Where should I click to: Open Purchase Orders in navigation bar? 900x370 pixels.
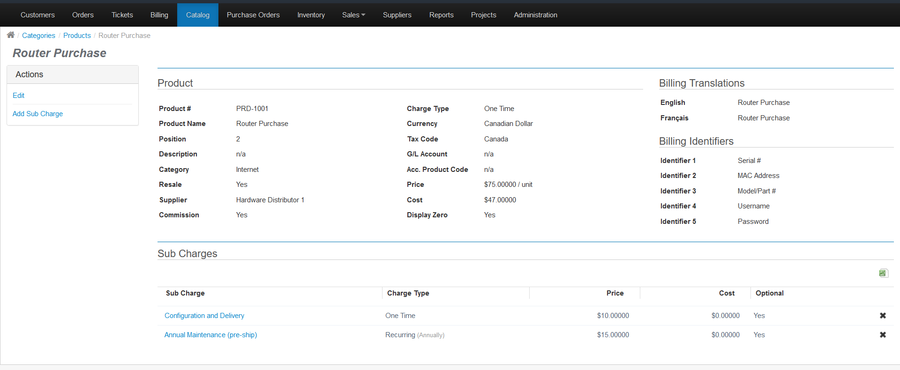click(253, 15)
